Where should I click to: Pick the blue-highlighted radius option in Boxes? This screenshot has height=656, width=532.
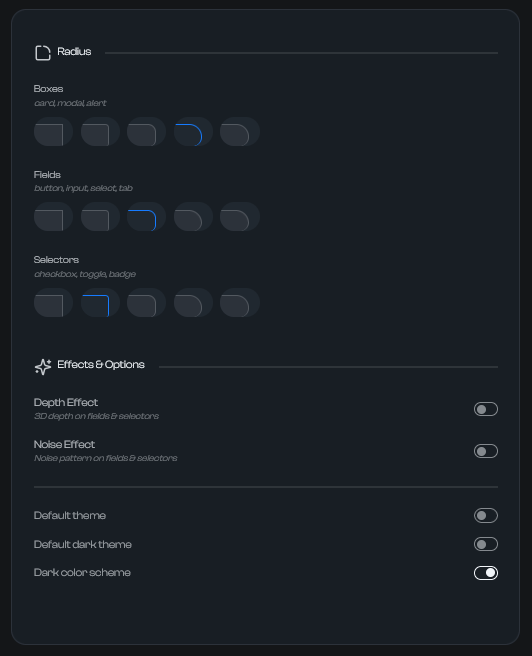coord(193,131)
